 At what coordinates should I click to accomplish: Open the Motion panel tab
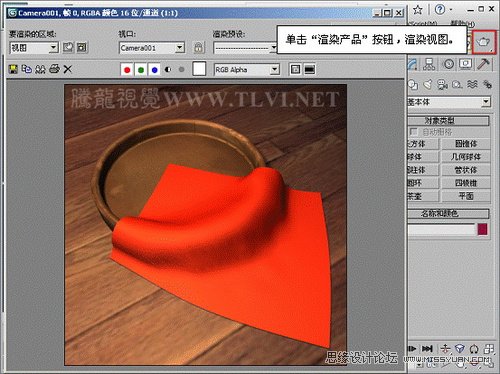tap(448, 64)
